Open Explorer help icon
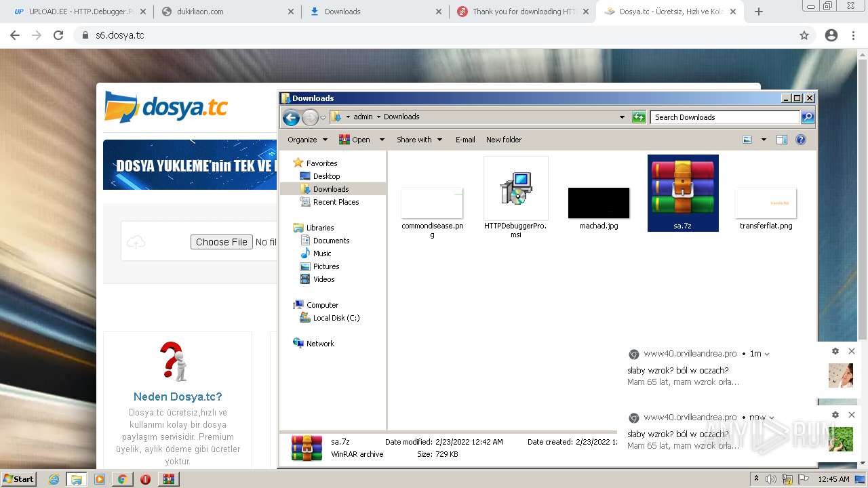The height and width of the screenshot is (488, 868). coord(801,140)
